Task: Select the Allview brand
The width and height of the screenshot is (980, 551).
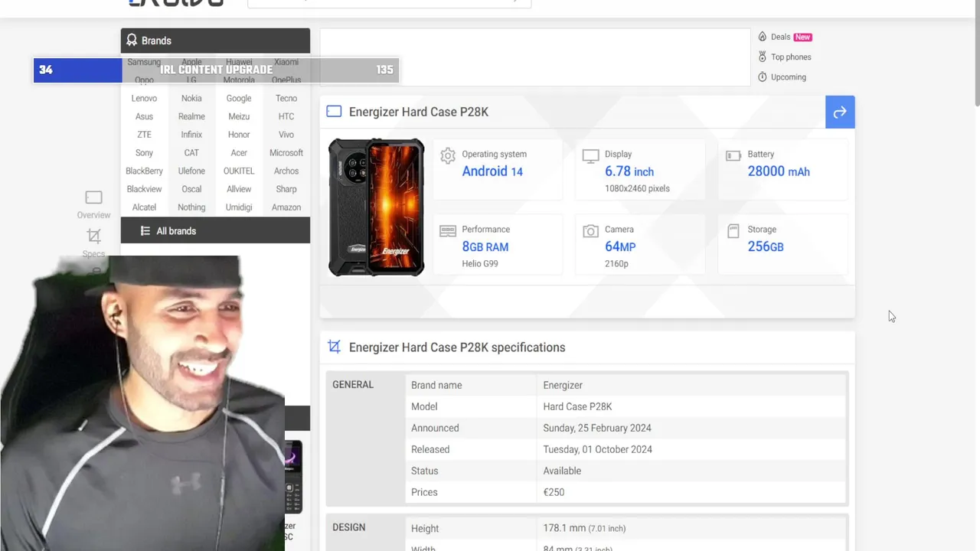Action: coord(239,189)
